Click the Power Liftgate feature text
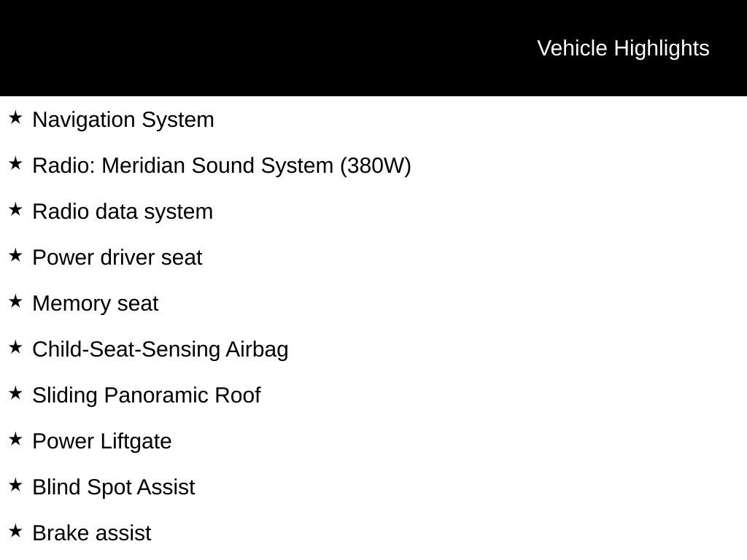This screenshot has height=560, width=747. point(102,441)
